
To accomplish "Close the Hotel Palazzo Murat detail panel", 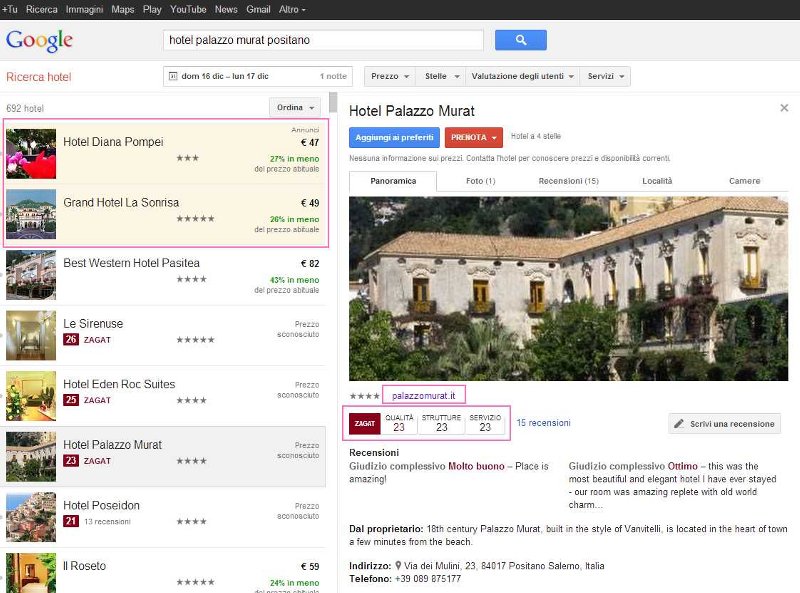I will 784,108.
